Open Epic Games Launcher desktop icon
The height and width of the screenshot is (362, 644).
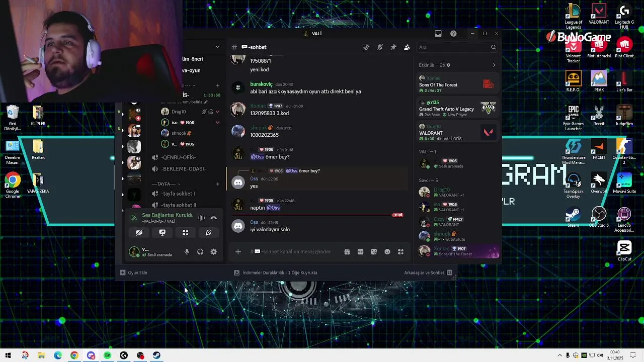click(x=573, y=118)
